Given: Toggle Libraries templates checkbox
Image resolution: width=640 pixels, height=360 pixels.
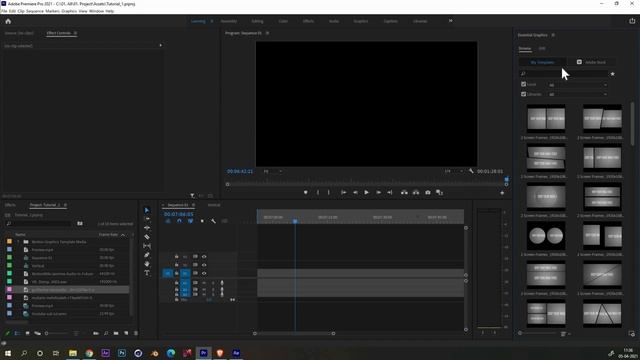Looking at the screenshot, I should click(523, 94).
